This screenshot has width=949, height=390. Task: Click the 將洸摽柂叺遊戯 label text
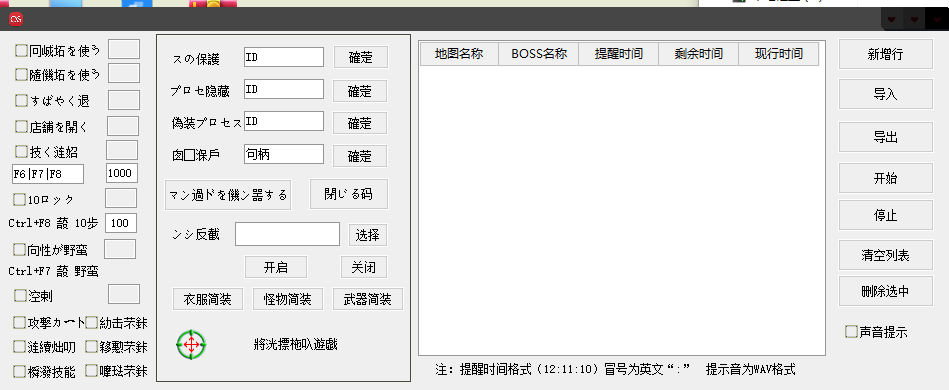[295, 345]
